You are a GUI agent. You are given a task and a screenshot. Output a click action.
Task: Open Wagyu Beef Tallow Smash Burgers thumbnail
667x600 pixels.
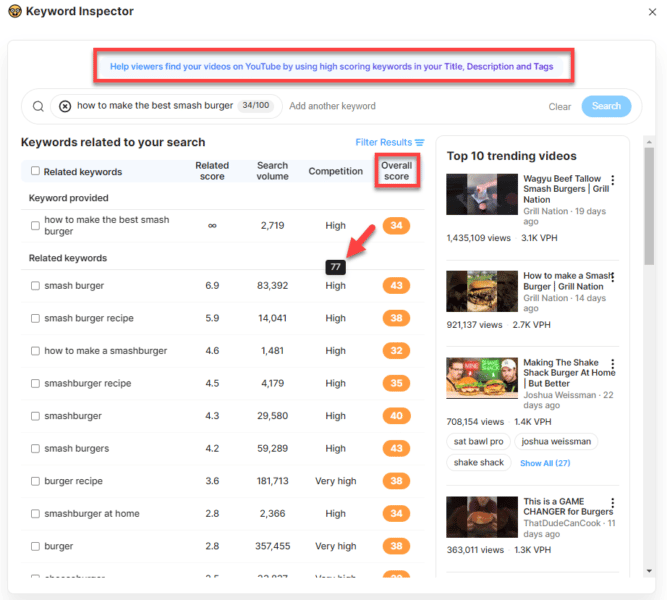click(x=482, y=194)
